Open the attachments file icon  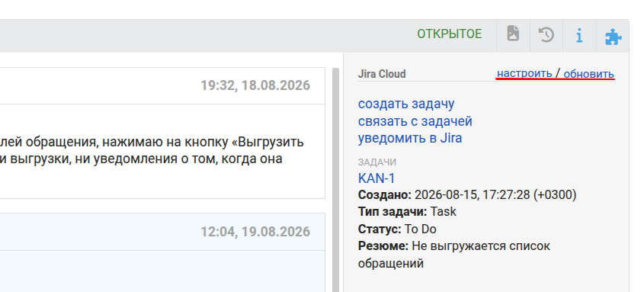point(513,34)
